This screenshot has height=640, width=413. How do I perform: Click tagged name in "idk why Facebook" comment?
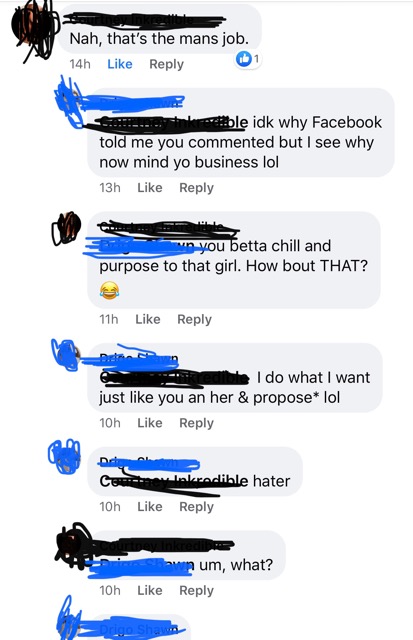tap(174, 122)
